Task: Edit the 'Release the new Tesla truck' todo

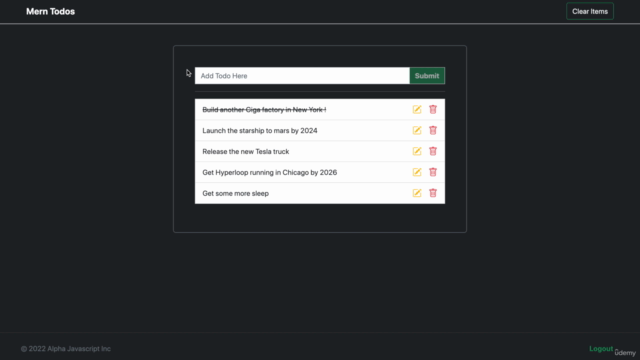Action: (x=417, y=151)
